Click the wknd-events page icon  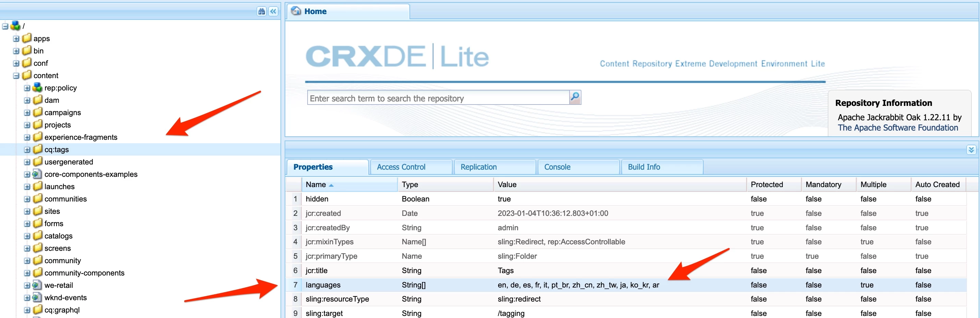37,297
